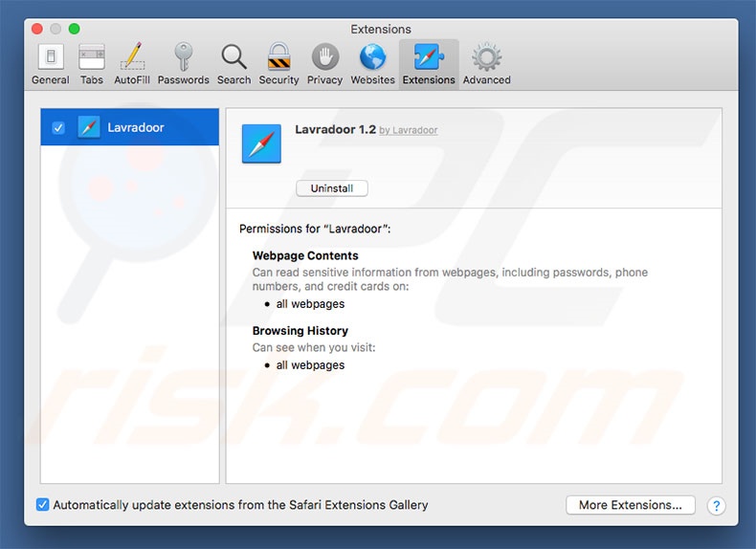Disable the Lavradoor extension checkbox
Screen dimensions: 756x549
(58, 127)
